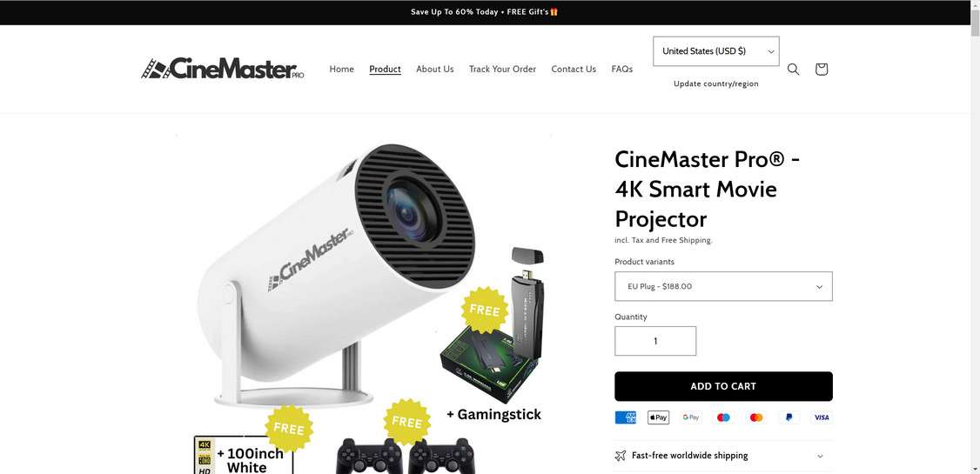Viewport: 980px width, 474px height.
Task: Open the search magnifier icon
Action: [x=793, y=70]
